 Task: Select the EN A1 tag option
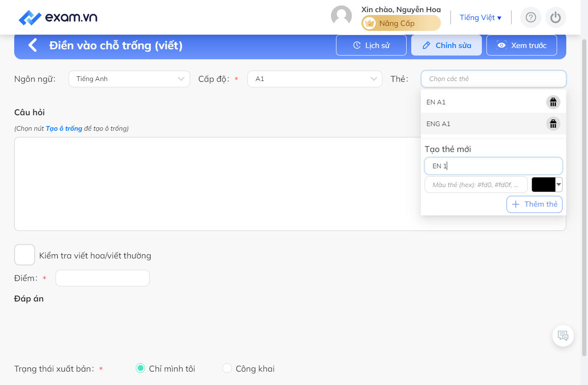[494, 102]
